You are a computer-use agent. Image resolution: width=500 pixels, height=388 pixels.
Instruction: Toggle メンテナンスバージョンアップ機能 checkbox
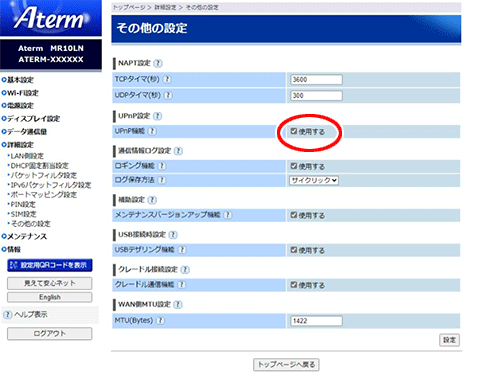(x=294, y=215)
